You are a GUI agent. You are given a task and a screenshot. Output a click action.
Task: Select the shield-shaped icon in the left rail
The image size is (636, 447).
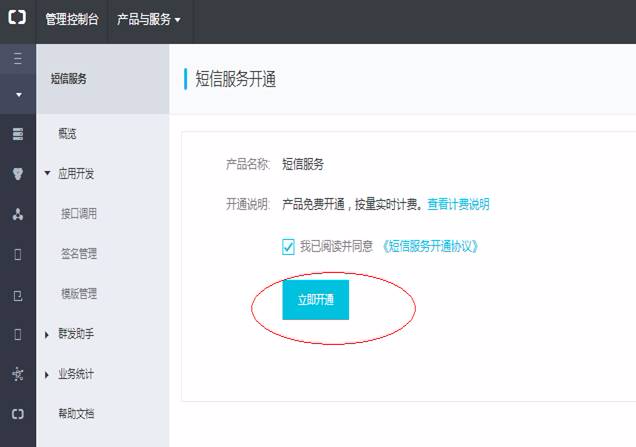[17, 173]
